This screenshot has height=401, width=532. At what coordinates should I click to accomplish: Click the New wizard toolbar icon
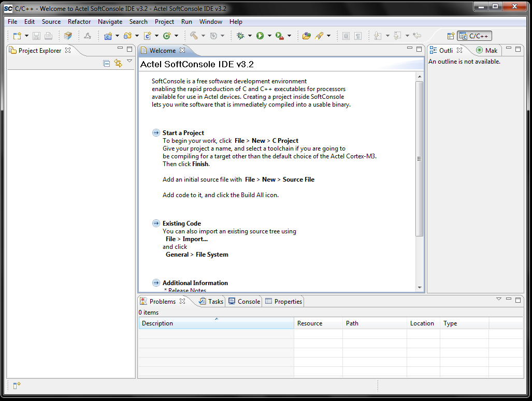tap(17, 36)
